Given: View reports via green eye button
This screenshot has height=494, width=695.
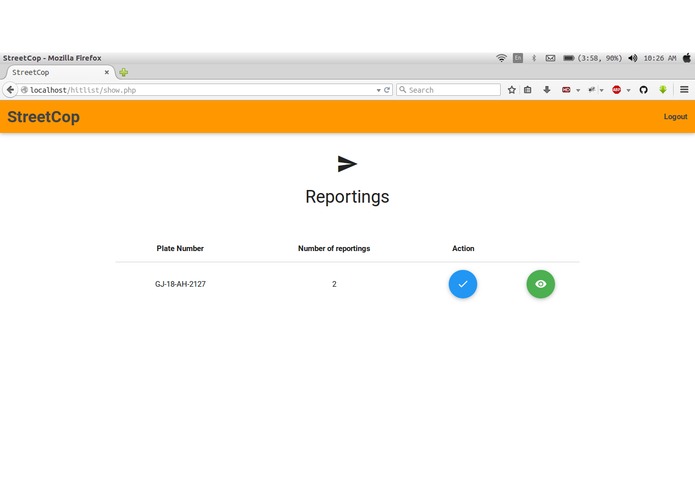Looking at the screenshot, I should click(x=540, y=284).
